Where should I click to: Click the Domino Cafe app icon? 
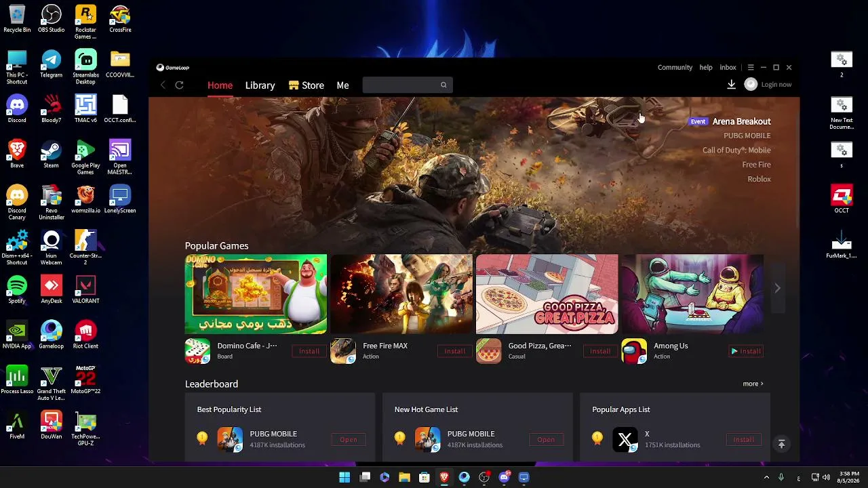click(x=197, y=351)
